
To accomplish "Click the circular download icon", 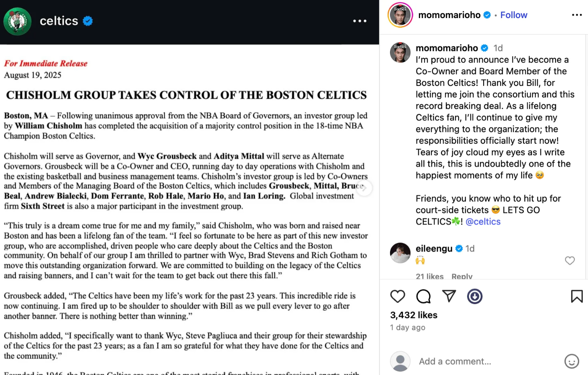I will [x=475, y=297].
